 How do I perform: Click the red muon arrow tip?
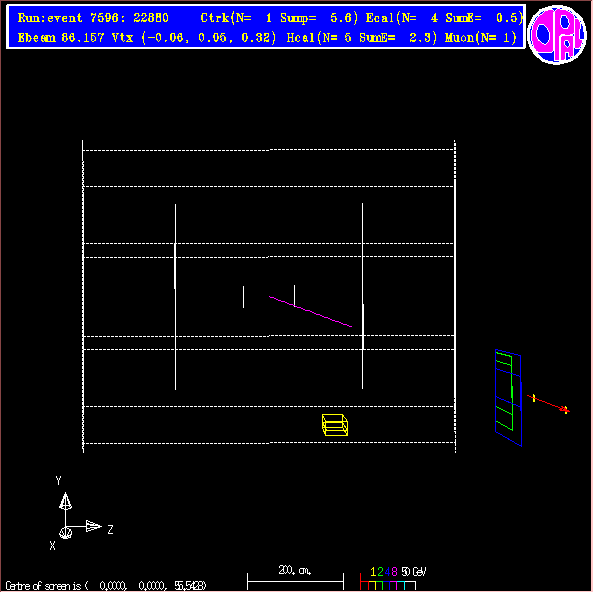pos(565,410)
